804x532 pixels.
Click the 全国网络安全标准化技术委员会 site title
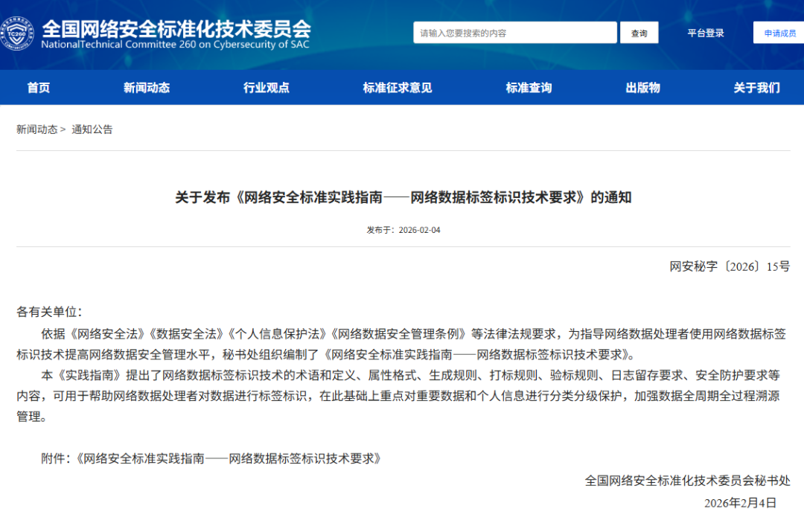[176, 29]
